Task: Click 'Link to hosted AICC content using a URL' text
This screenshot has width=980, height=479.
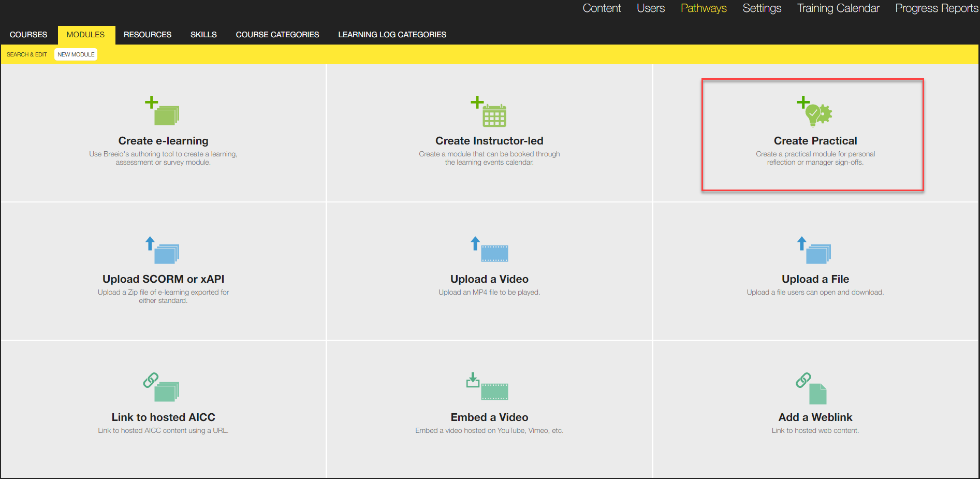Action: pyautogui.click(x=163, y=430)
